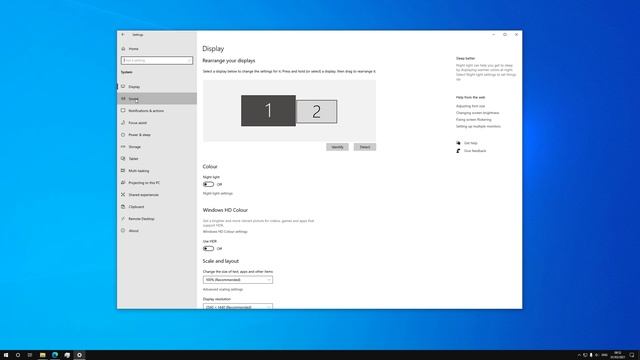This screenshot has height=360, width=640.
Task: Click the Shared experiences icon
Action: (123, 195)
